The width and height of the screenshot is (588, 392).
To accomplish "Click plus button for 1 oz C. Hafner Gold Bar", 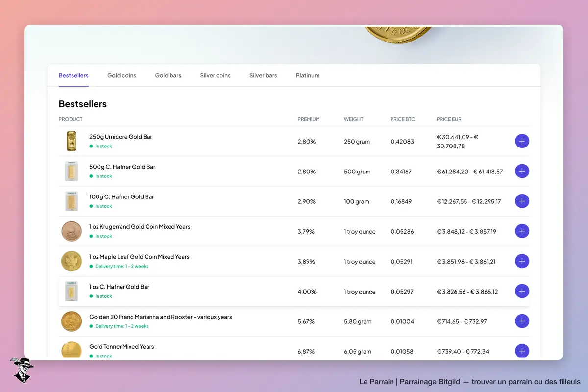I will (x=522, y=291).
